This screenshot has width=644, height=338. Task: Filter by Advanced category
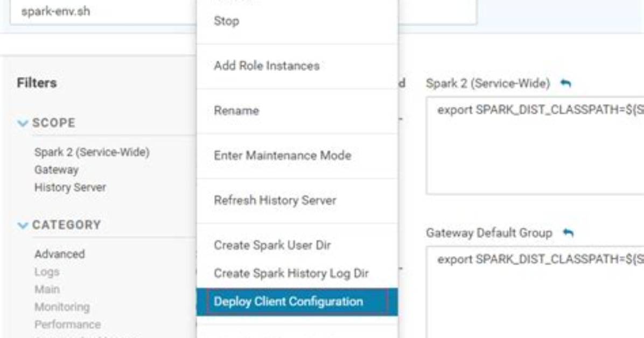pyautogui.click(x=60, y=254)
